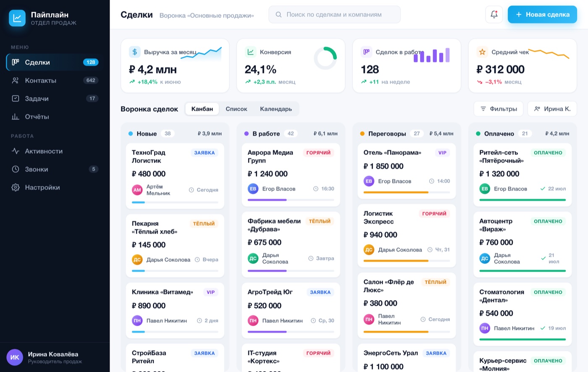Click the VIP tag on Клиника «Витамед»
The width and height of the screenshot is (588, 372).
coord(211,292)
